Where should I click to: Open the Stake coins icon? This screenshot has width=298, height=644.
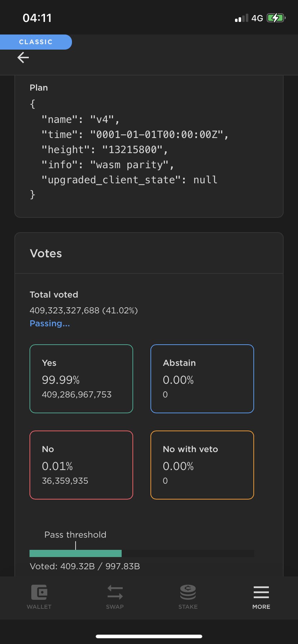(188, 593)
